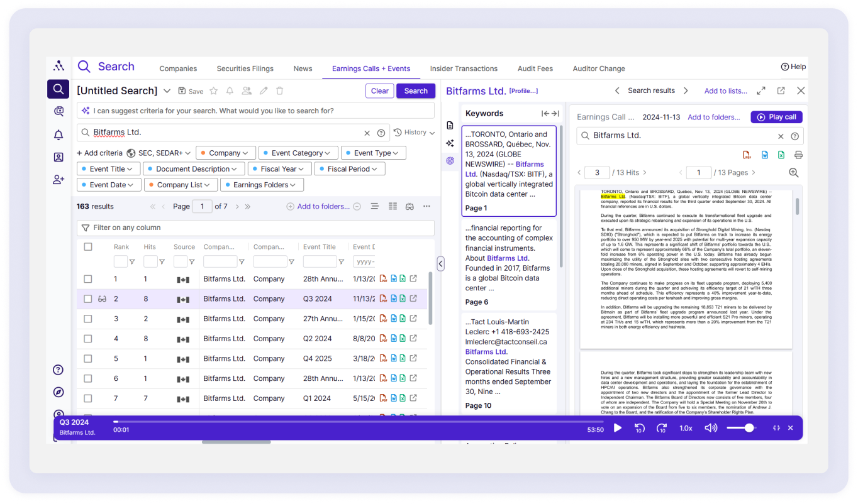This screenshot has height=504, width=858.
Task: Select checkbox for Q4 2025 row
Action: point(88,359)
